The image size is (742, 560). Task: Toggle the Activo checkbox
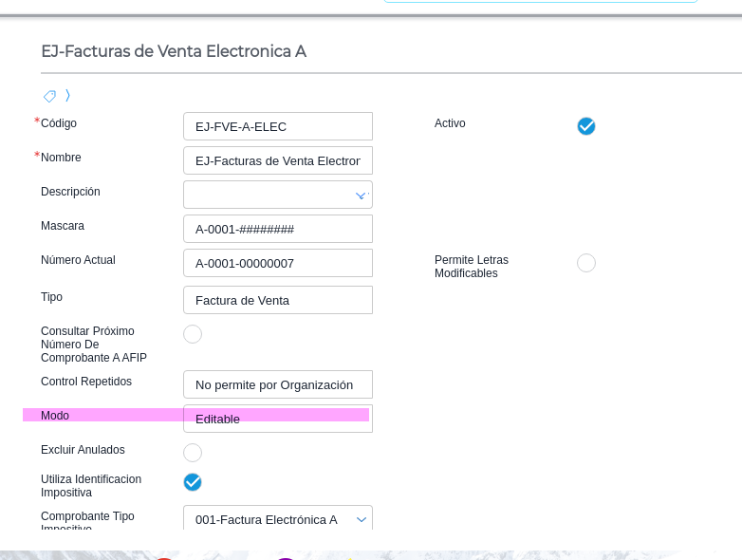click(x=586, y=126)
